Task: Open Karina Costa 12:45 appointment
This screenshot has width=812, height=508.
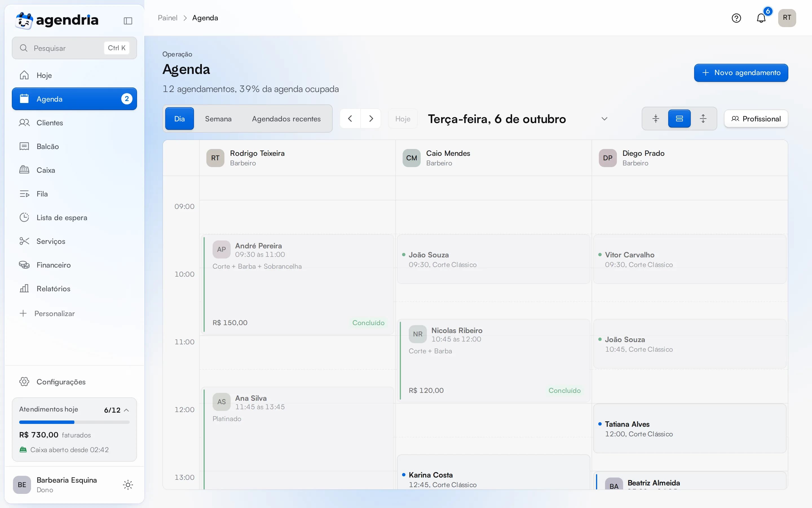Action: point(493,472)
